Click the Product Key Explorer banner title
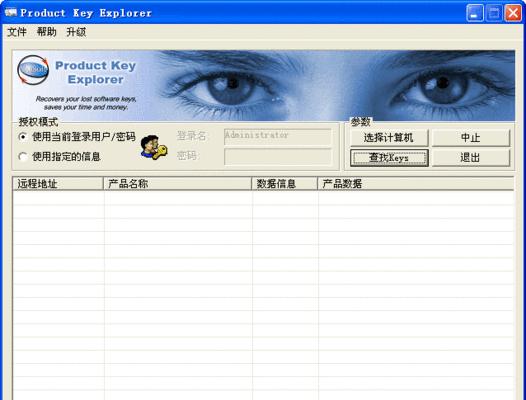The height and width of the screenshot is (400, 526). [96, 72]
